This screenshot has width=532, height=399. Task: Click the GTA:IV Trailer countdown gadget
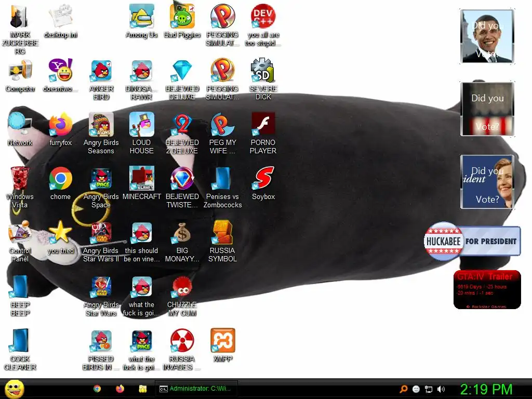[x=487, y=290]
